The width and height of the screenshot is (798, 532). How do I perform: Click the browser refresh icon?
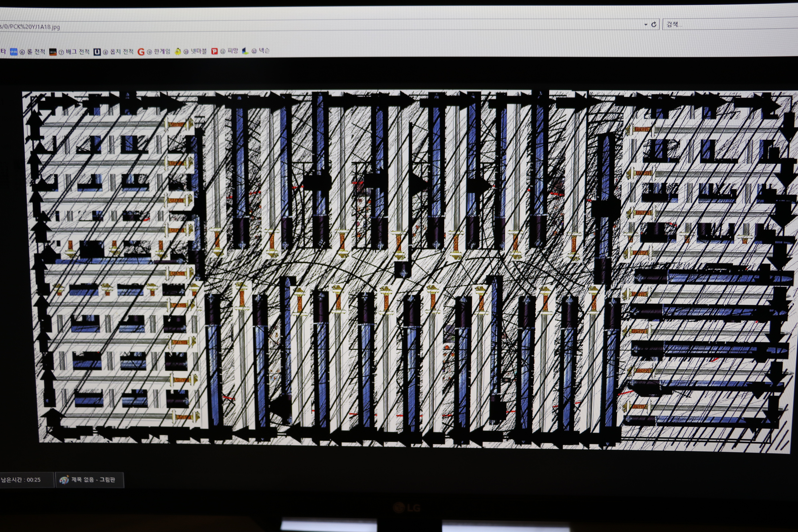point(654,24)
